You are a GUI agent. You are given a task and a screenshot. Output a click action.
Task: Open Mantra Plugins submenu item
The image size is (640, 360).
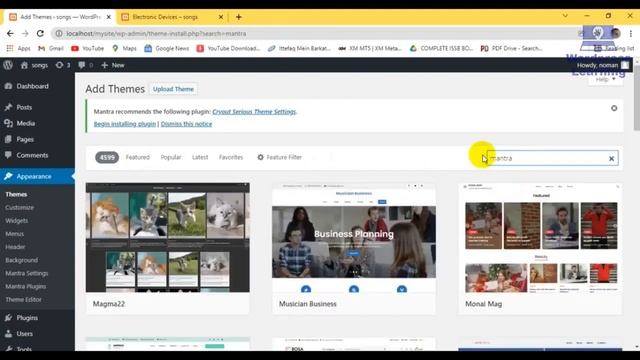[x=26, y=286]
